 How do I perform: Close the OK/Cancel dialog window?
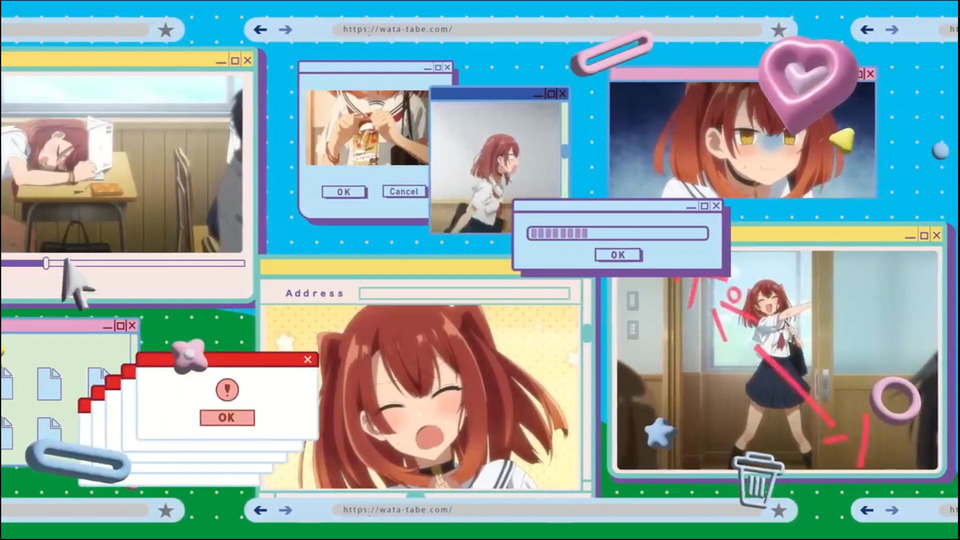pos(448,67)
